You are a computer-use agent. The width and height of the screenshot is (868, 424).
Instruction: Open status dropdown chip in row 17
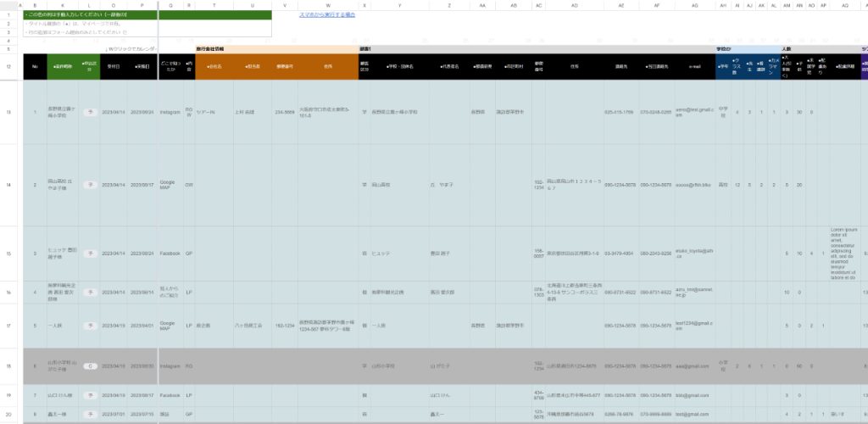point(89,325)
